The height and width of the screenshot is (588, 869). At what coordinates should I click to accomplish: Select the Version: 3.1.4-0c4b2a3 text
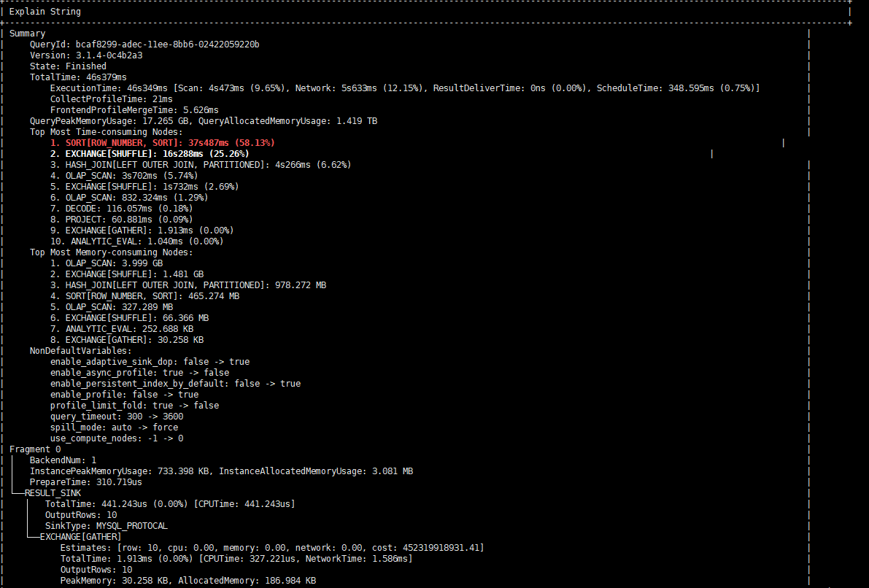tap(86, 55)
